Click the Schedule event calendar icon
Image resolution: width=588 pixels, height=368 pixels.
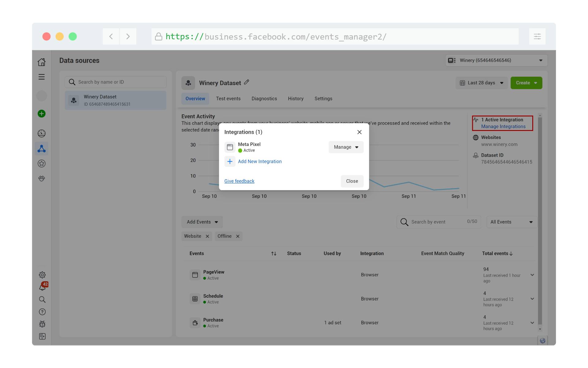point(195,299)
